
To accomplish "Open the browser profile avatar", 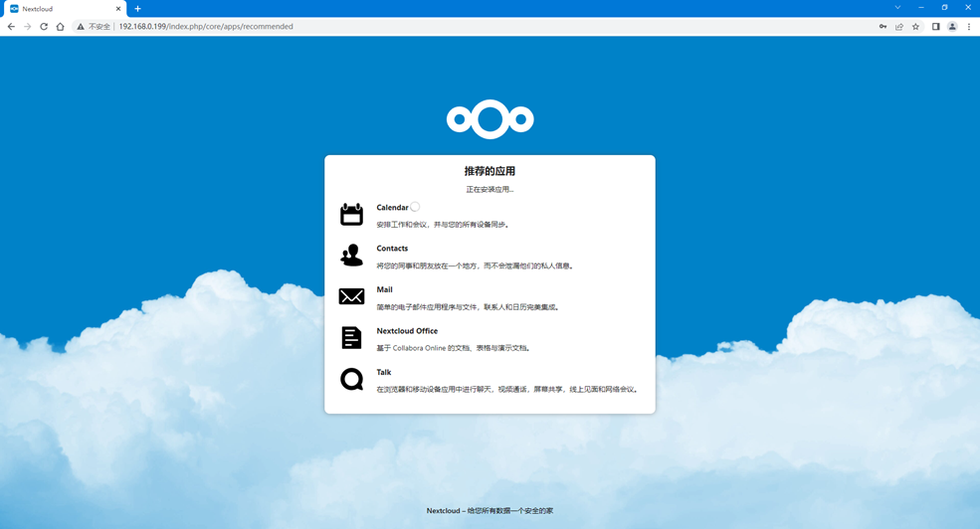I will (x=952, y=26).
